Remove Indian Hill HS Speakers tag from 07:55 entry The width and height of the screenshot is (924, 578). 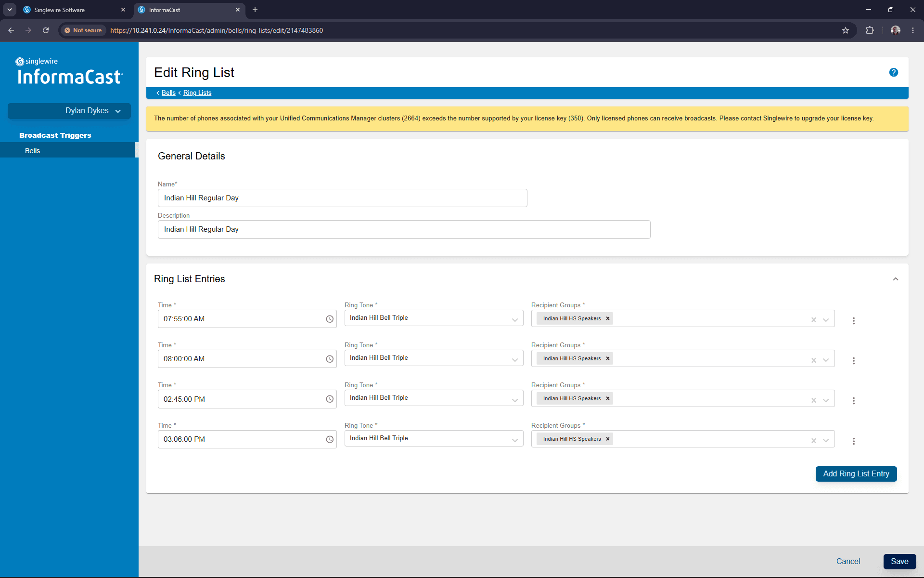click(x=608, y=318)
